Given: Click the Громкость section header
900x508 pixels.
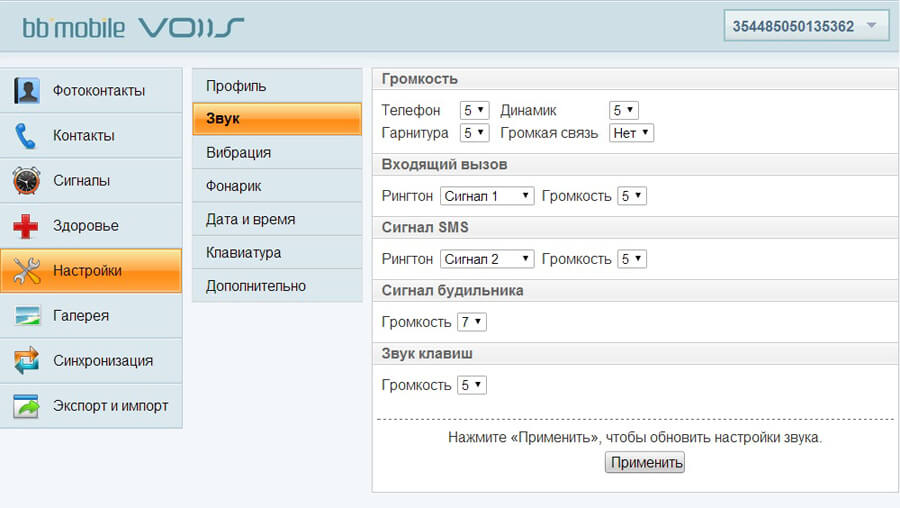Looking at the screenshot, I should pos(635,79).
